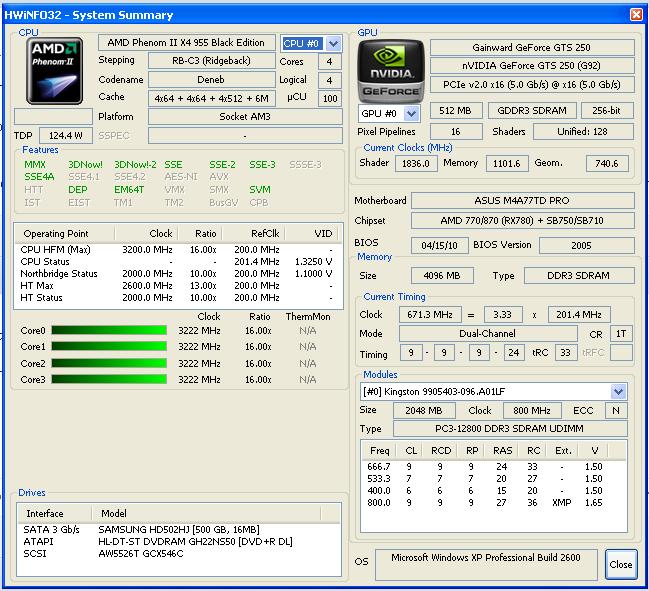Click the OS field Windows XP Professional
The width and height of the screenshot is (649, 591).
coord(486,565)
